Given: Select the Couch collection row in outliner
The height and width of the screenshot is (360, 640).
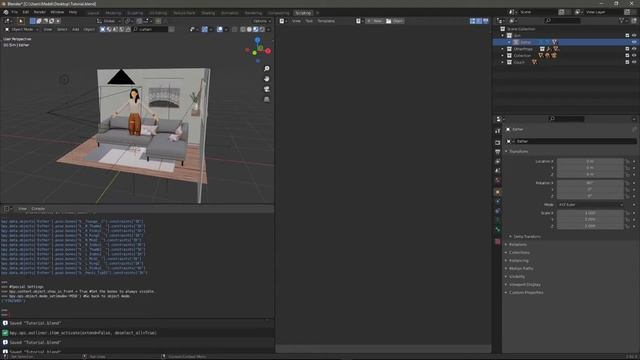Looking at the screenshot, I should pos(567,62).
